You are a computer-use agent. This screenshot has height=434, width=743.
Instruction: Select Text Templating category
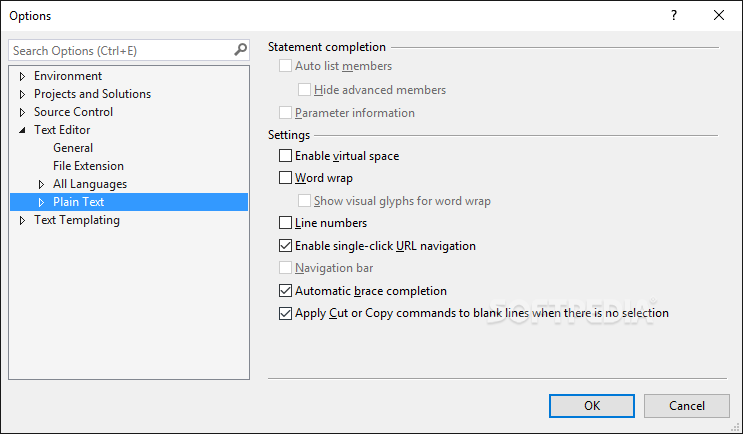77,220
